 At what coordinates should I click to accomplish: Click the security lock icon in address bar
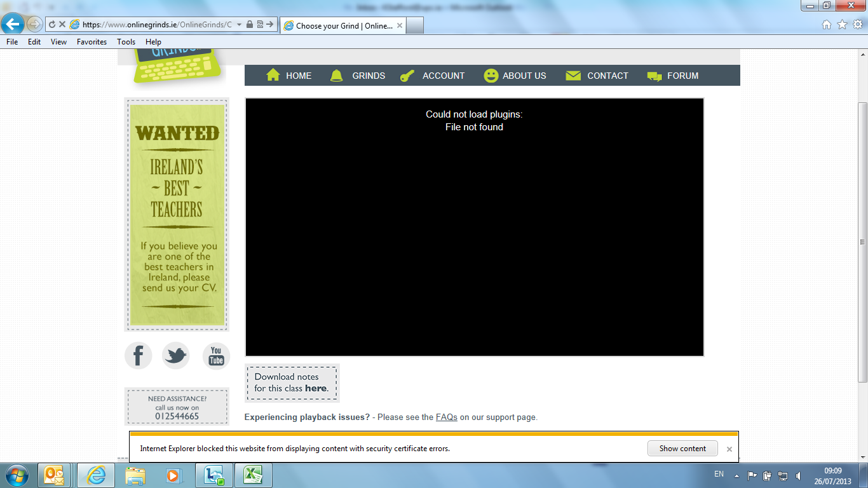click(x=250, y=24)
